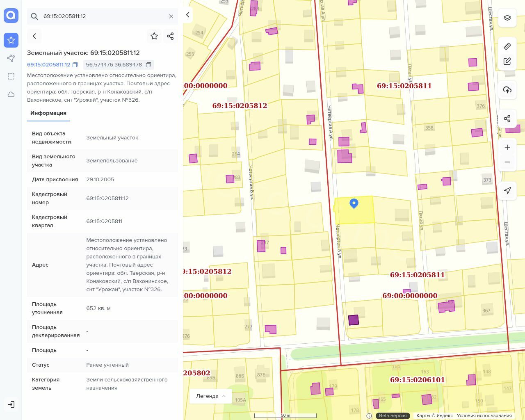
Task: Zoom out on the map
Action: point(507,162)
